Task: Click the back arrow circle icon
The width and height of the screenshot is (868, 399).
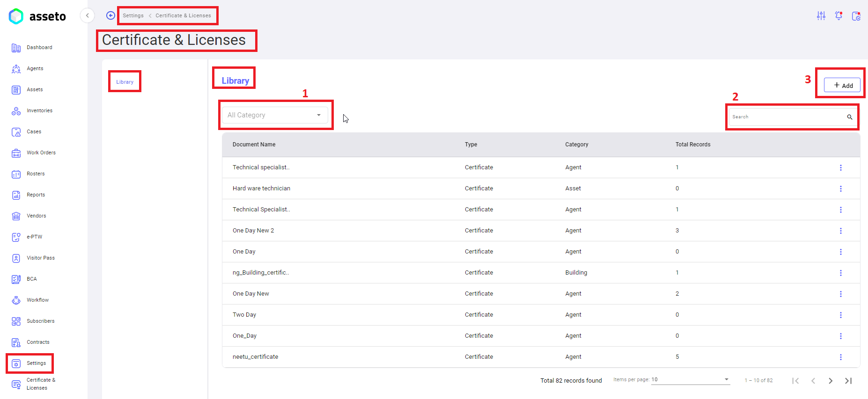Action: point(110,15)
